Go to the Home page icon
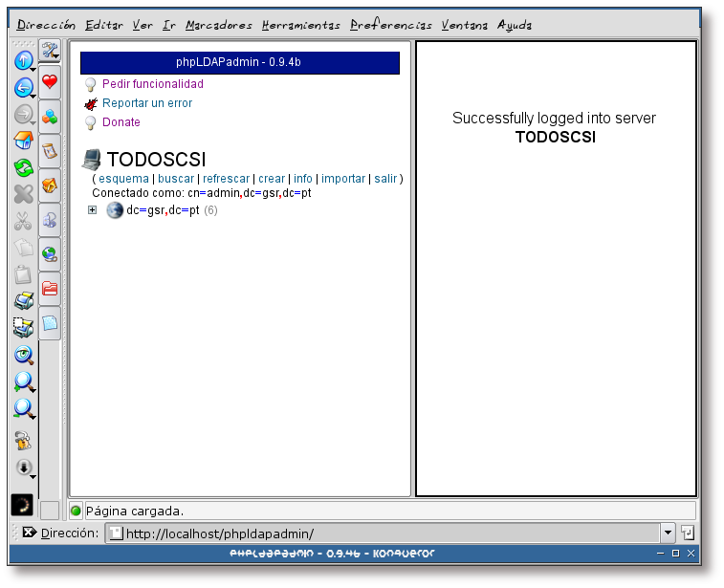The image size is (724, 588). [x=23, y=142]
